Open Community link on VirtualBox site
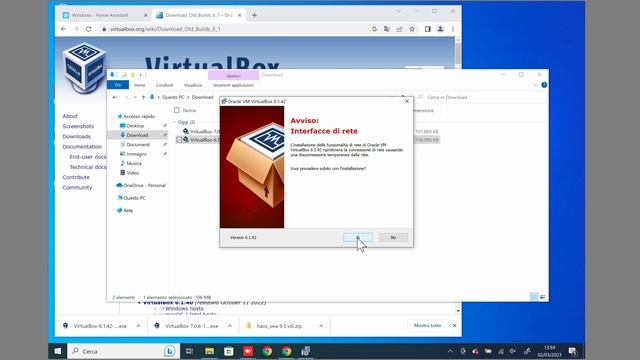The image size is (640, 360). pos(77,187)
